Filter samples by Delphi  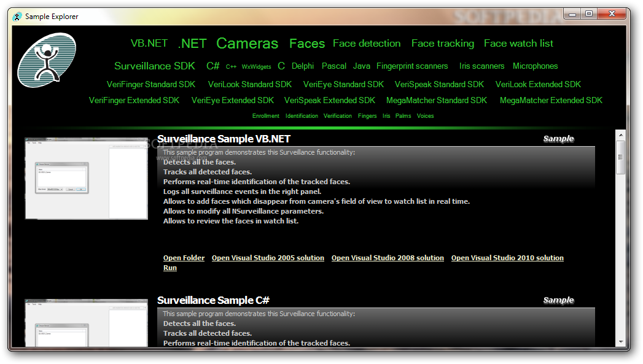(x=303, y=66)
